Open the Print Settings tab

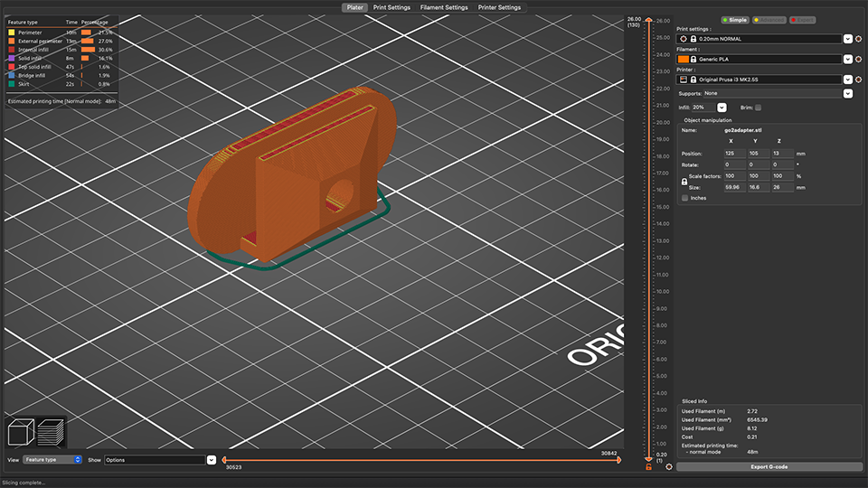click(392, 7)
